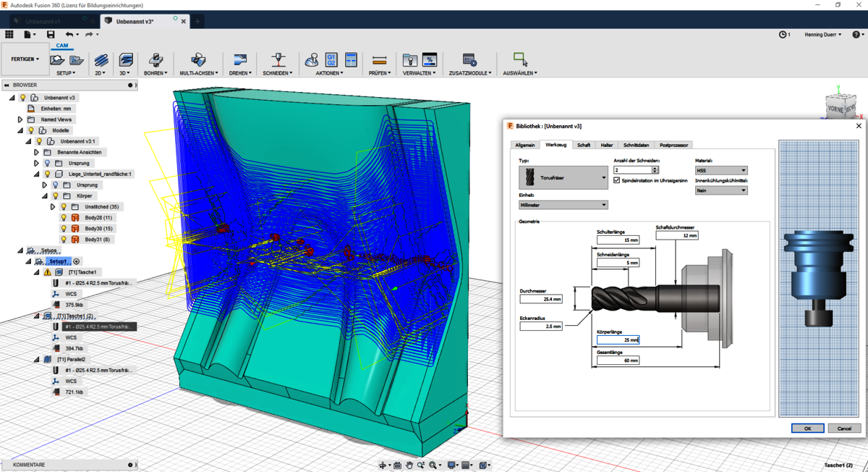
Task: Click the view cube VORNE face
Action: [x=836, y=106]
